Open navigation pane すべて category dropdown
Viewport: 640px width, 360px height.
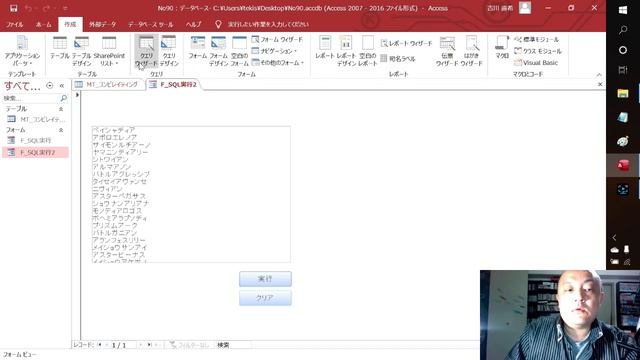pyautogui.click(x=49, y=86)
